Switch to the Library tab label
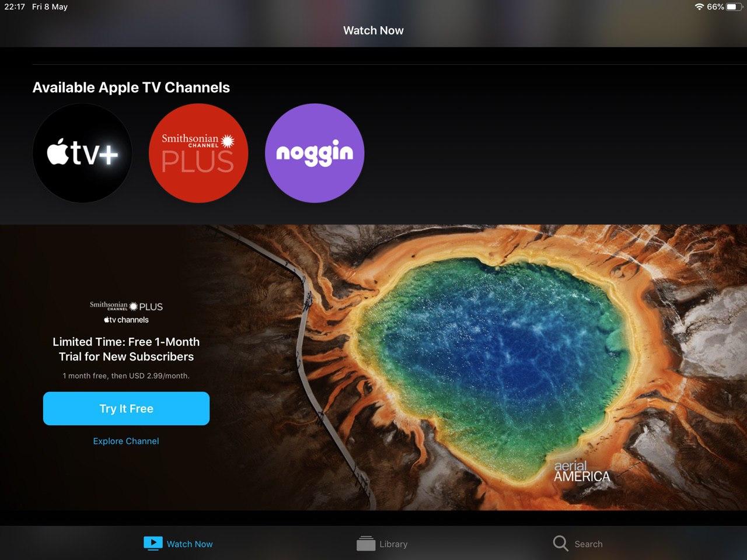747x560 pixels. click(393, 544)
